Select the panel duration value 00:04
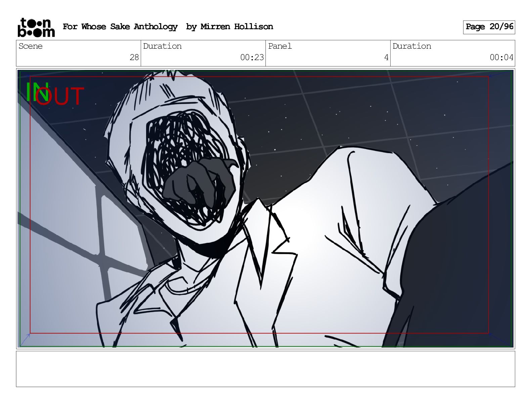 [x=501, y=57]
